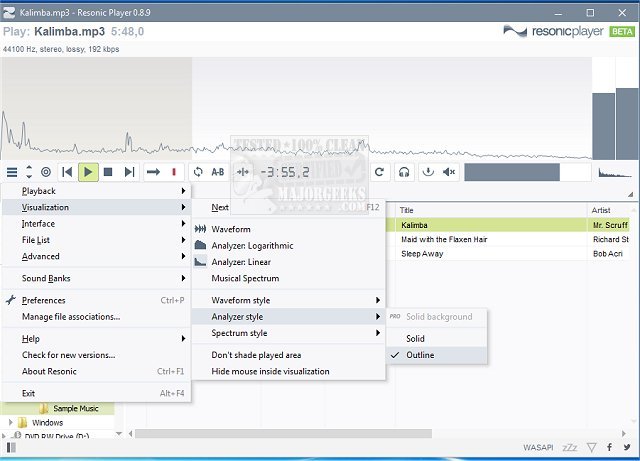This screenshot has height=461, width=640.
Task: Toggle the repeat loop icon
Action: coord(198,172)
